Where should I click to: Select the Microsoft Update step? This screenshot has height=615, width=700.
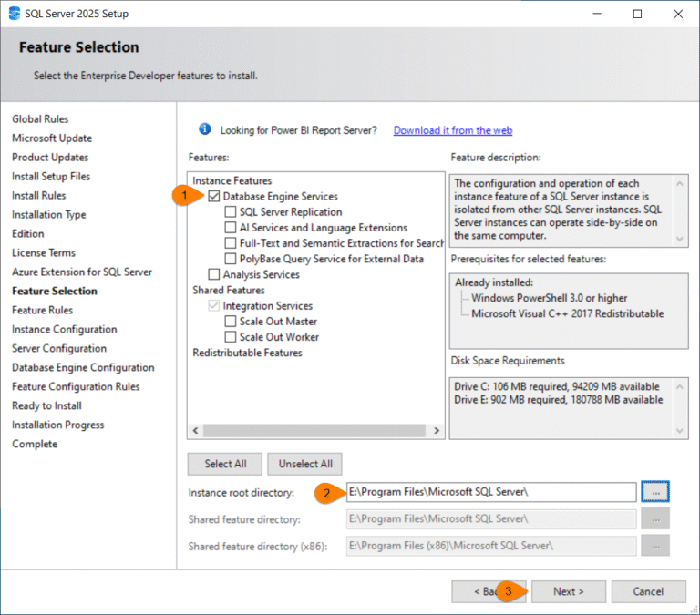[52, 138]
